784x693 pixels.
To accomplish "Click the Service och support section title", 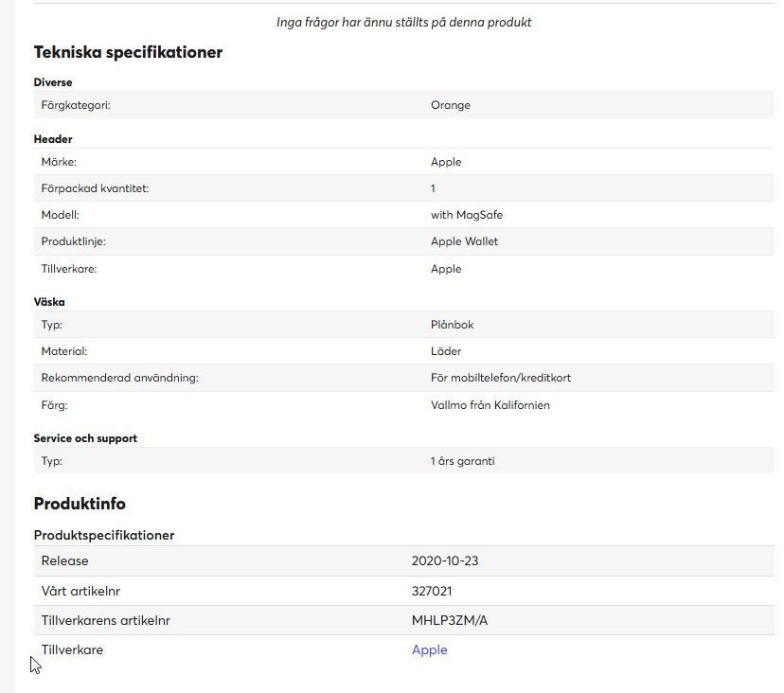I will tap(85, 438).
